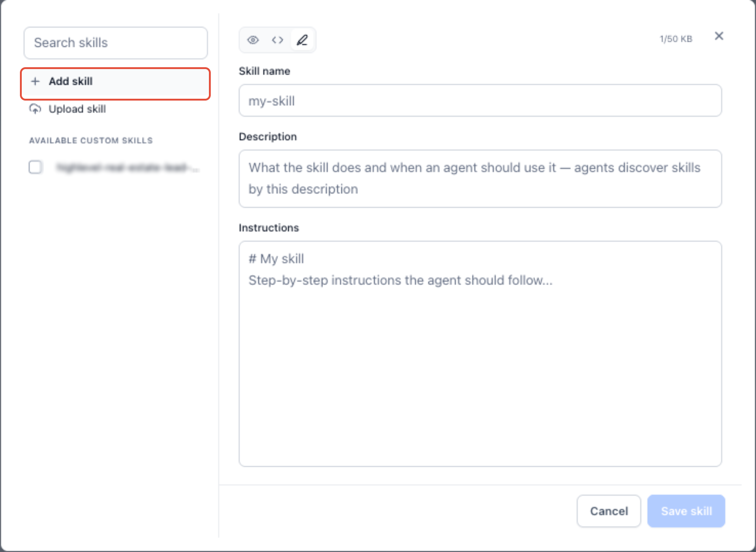Viewport: 756px width, 552px height.
Task: Click the plus icon beside Add skill
Action: (x=35, y=82)
